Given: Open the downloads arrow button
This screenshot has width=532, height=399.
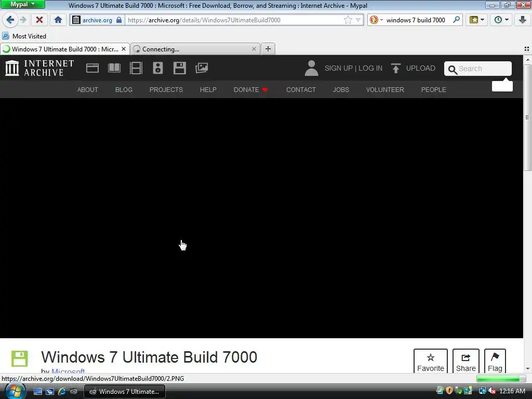Looking at the screenshot, I should pos(522,20).
